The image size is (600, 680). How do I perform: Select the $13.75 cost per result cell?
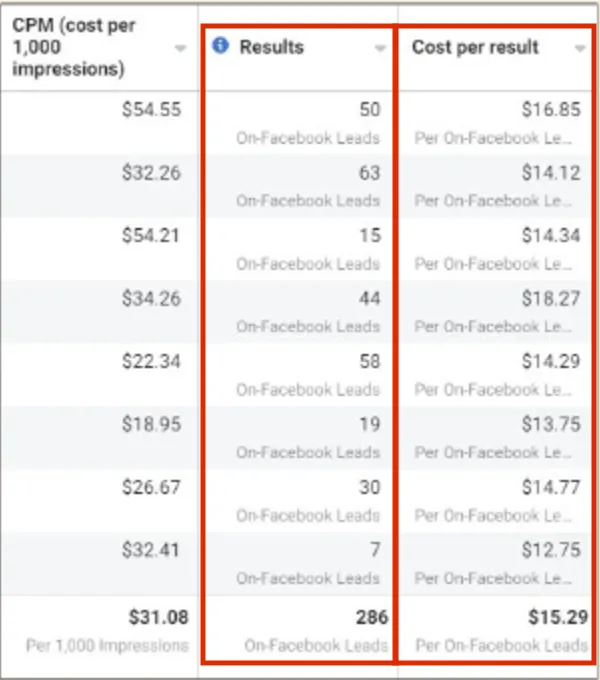pos(550,424)
